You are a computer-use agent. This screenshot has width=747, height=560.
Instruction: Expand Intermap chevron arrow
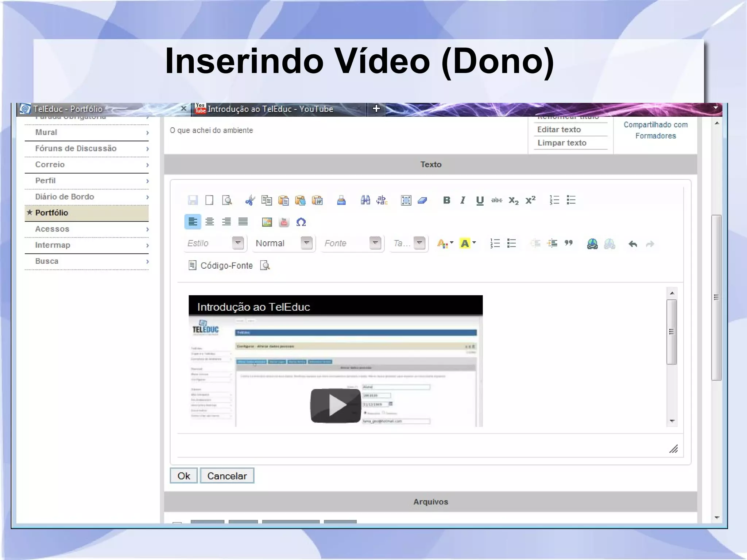147,245
